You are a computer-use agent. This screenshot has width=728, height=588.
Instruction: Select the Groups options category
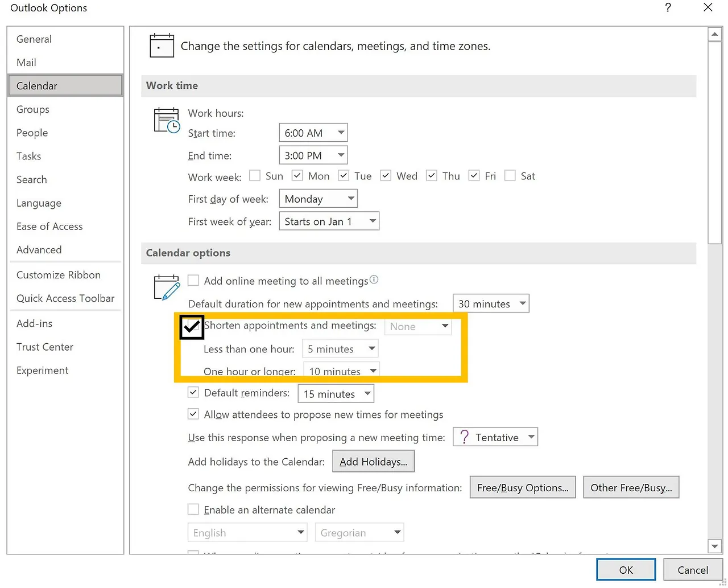[x=65, y=109]
